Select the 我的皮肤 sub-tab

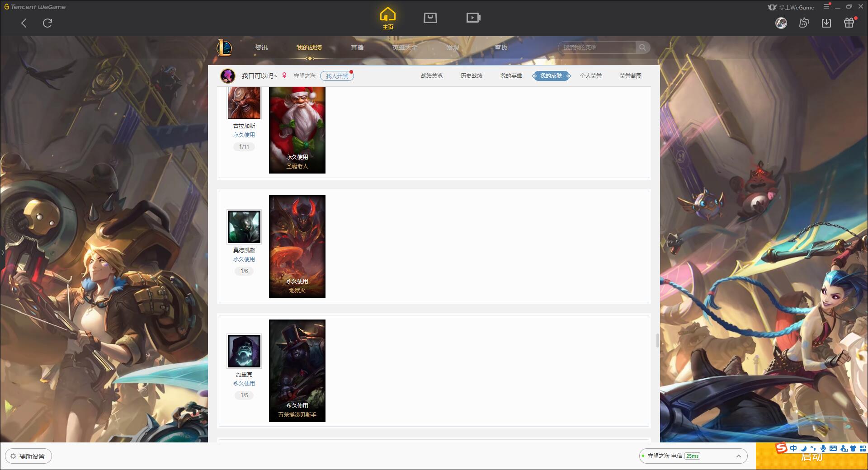(x=551, y=76)
